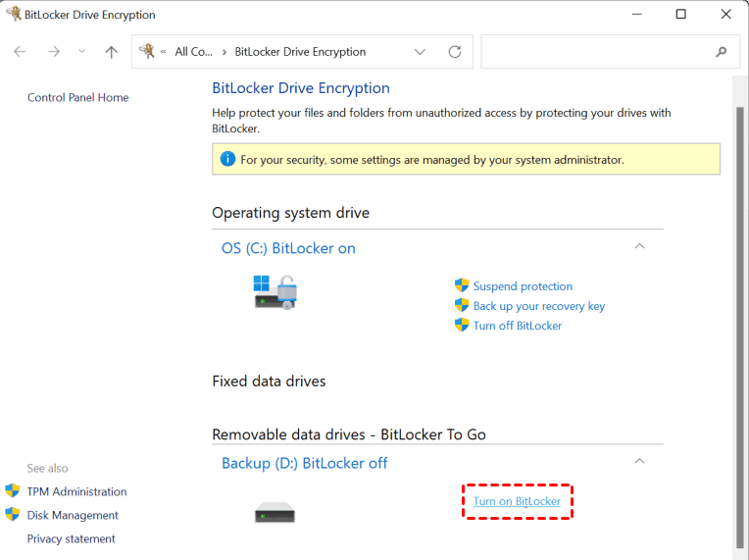Select the All Control Panel Items breadcrumb

[x=194, y=52]
